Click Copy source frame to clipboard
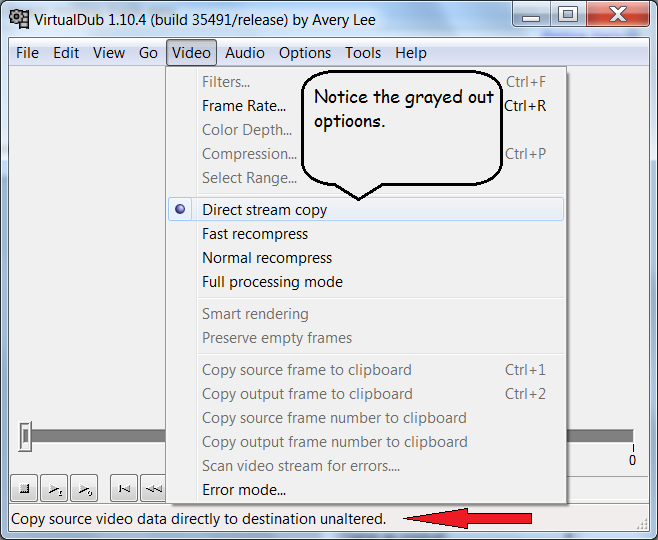Screen dimensions: 658x540 (366, 370)
